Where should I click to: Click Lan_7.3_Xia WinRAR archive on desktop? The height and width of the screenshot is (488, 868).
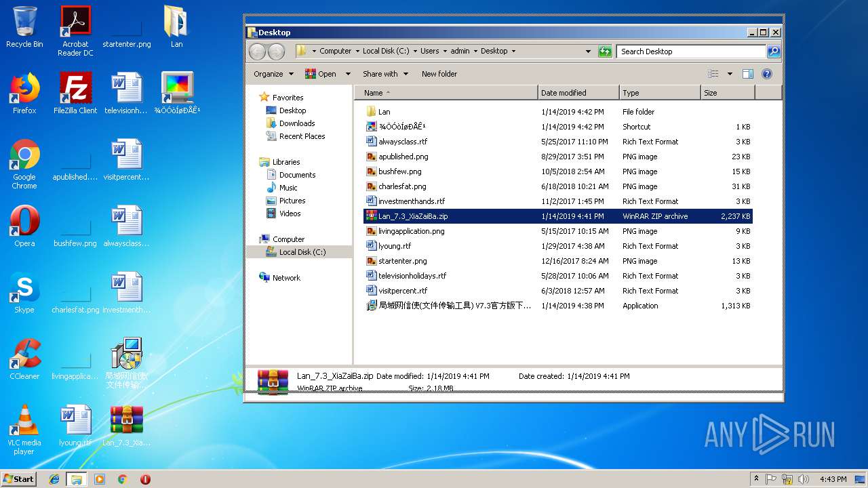[x=126, y=426]
